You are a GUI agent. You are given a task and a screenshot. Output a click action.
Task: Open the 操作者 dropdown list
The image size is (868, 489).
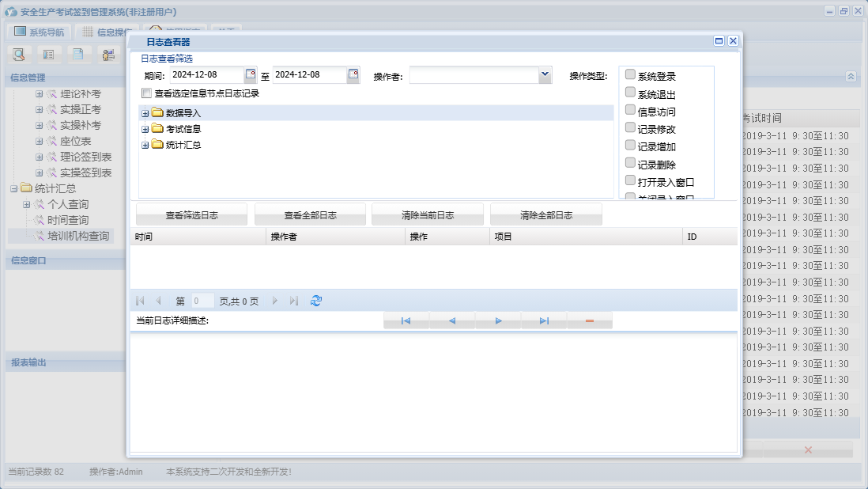pyautogui.click(x=545, y=74)
